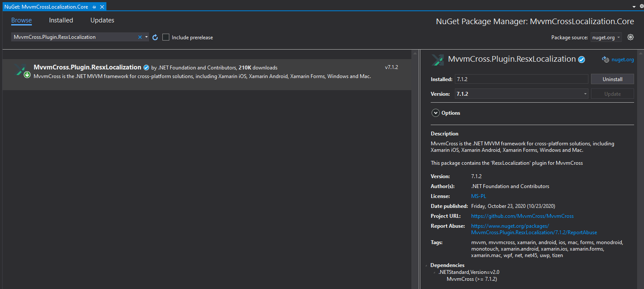Click the Uninstall button
This screenshot has width=644, height=289.
coord(612,79)
